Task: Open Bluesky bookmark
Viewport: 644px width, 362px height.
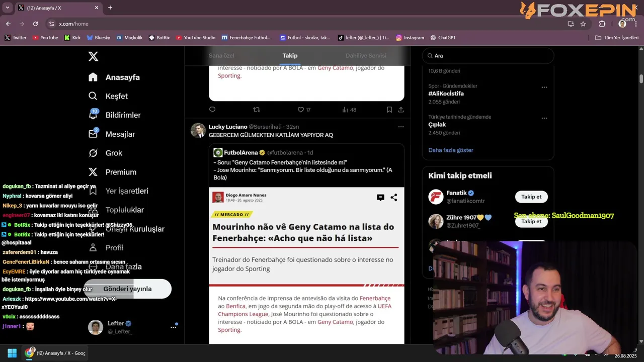Action: click(98, 38)
